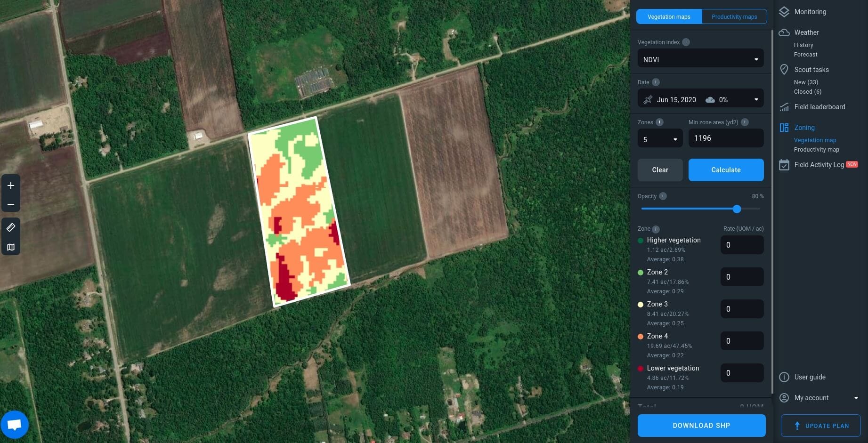The image size is (868, 443).
Task: Open the Field leaderboard
Action: tap(784, 107)
